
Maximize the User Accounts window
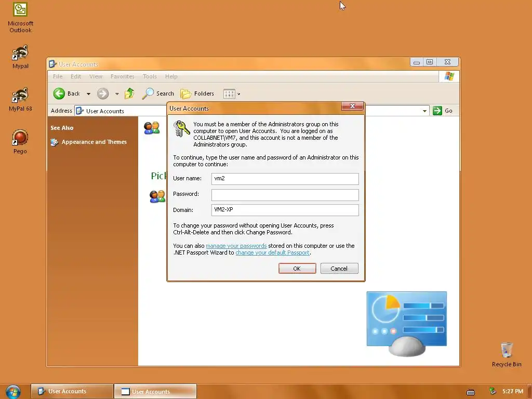(x=430, y=62)
